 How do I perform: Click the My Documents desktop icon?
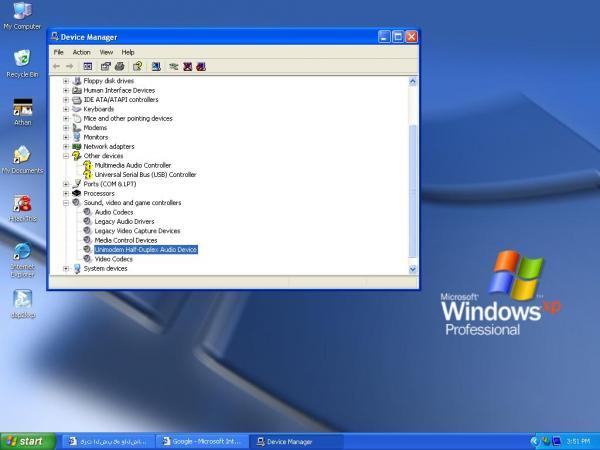point(23,160)
